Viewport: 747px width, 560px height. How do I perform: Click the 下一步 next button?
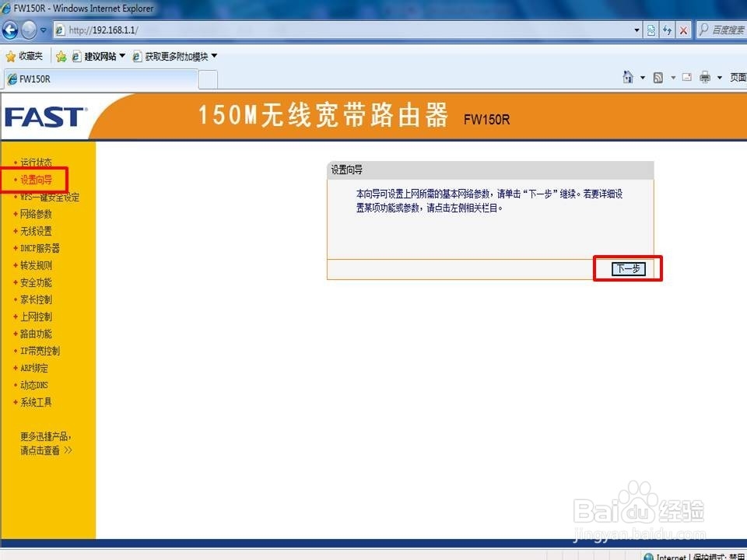pos(629,268)
